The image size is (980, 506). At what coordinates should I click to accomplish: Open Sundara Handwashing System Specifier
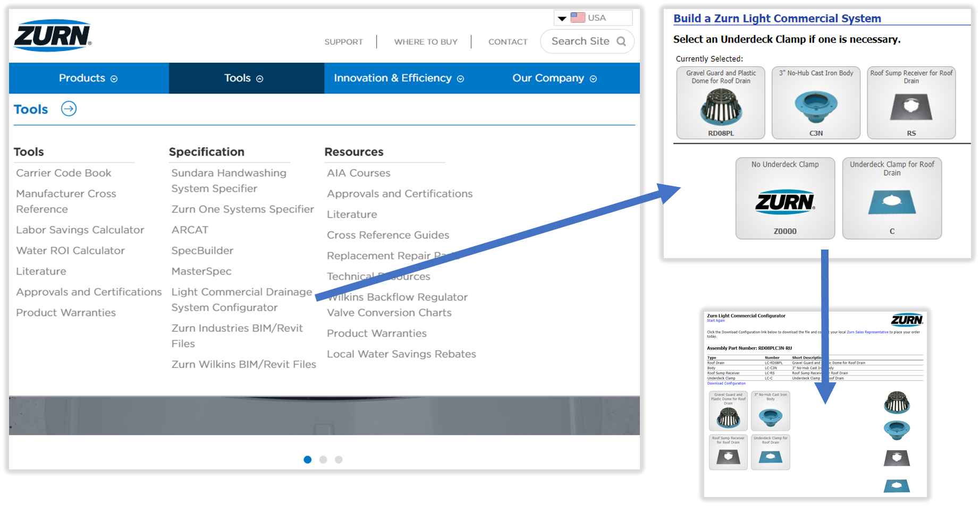coord(229,181)
